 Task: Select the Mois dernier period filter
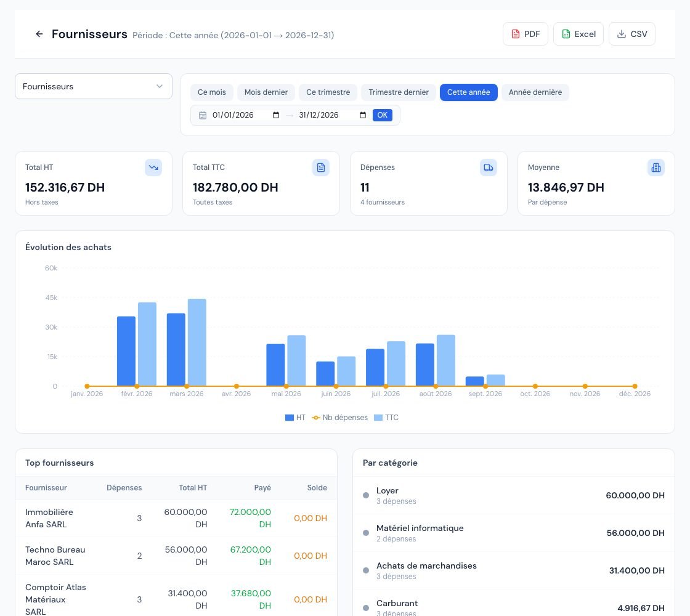266,92
